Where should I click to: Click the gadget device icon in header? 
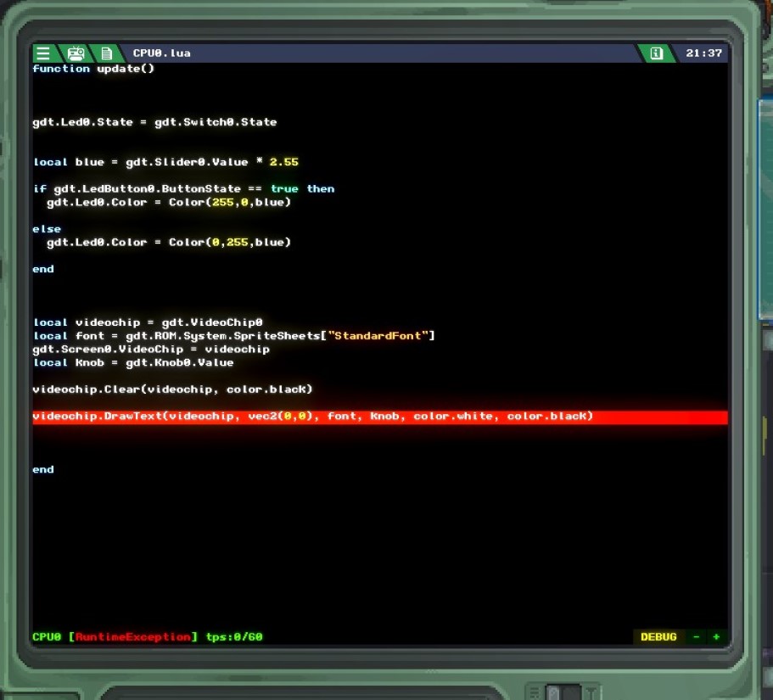[76, 53]
